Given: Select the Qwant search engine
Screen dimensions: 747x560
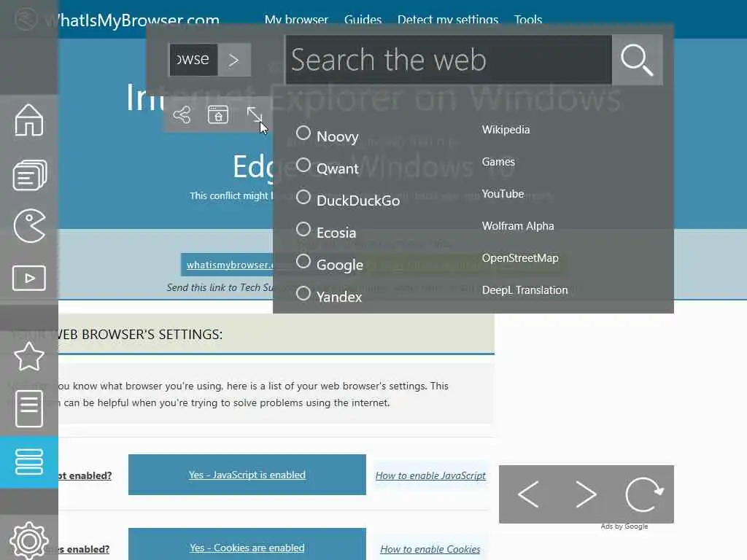Looking at the screenshot, I should pyautogui.click(x=328, y=167).
